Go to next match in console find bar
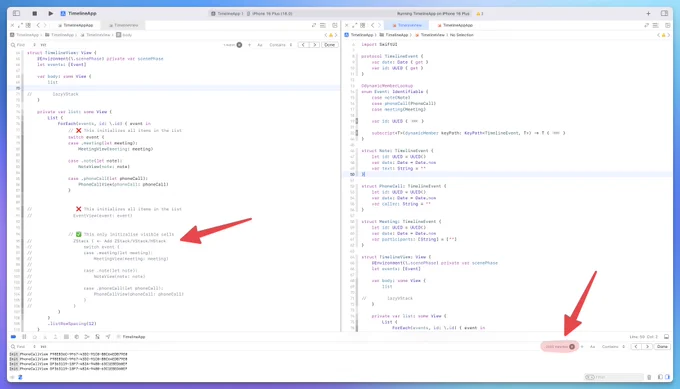The image size is (680, 389). [647, 347]
